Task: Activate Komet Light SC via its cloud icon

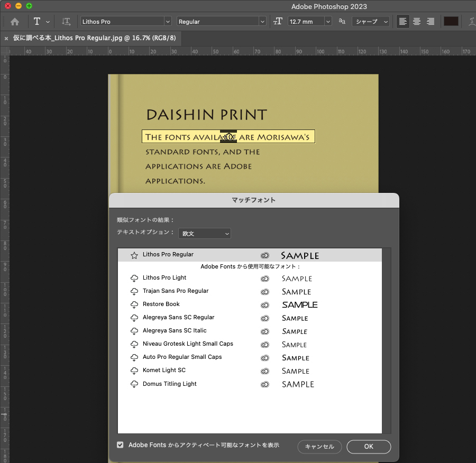Action: click(x=134, y=371)
